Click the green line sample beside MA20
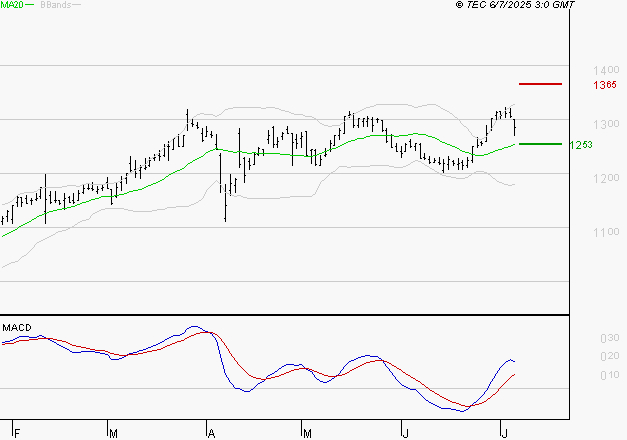Screen dimensions: 627x440 (x=30, y=5)
